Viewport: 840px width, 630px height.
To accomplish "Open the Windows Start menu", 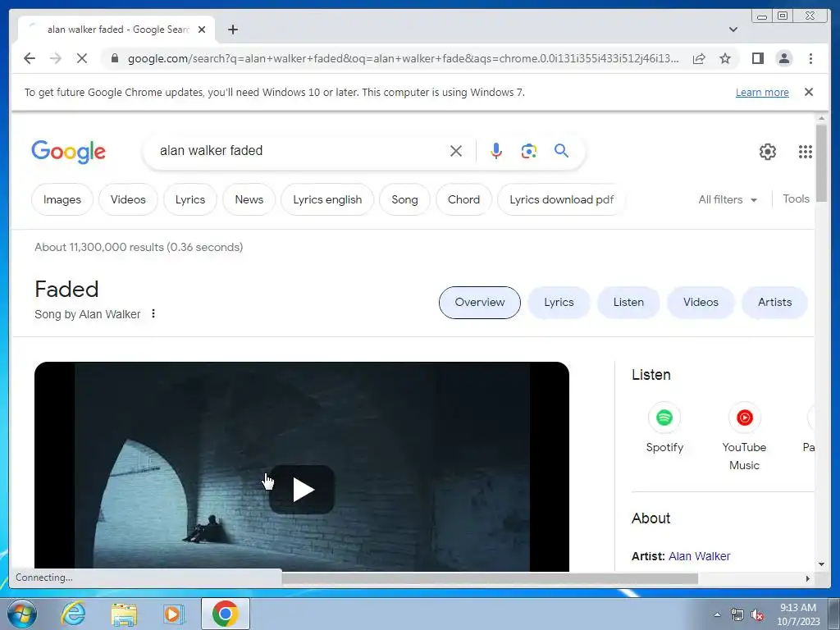I will pos(22,614).
